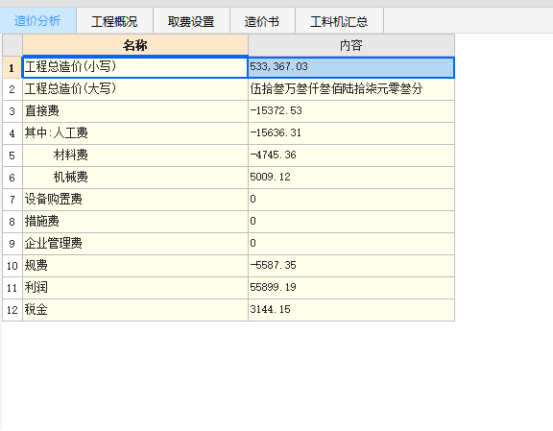Open the 取费设置 tab
The height and width of the screenshot is (431, 553).
191,21
